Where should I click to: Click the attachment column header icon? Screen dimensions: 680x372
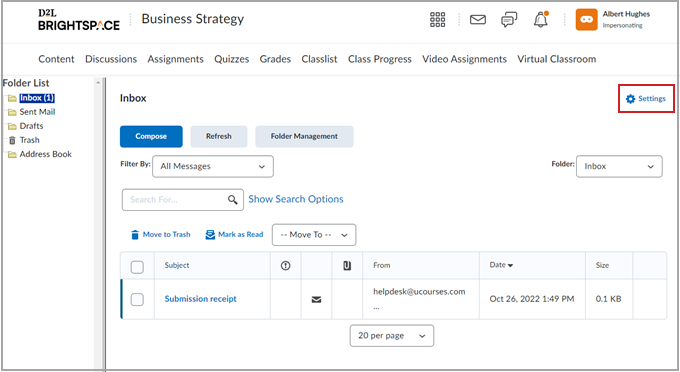[x=347, y=265]
